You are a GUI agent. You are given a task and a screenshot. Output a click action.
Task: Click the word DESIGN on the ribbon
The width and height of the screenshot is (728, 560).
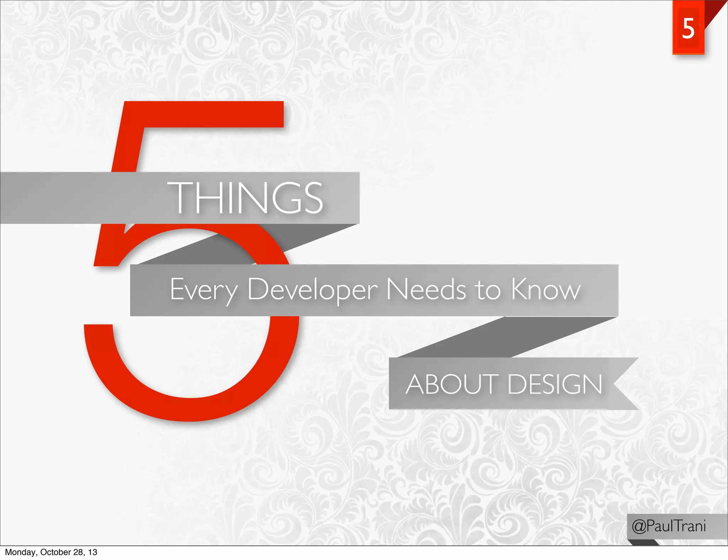click(x=555, y=384)
